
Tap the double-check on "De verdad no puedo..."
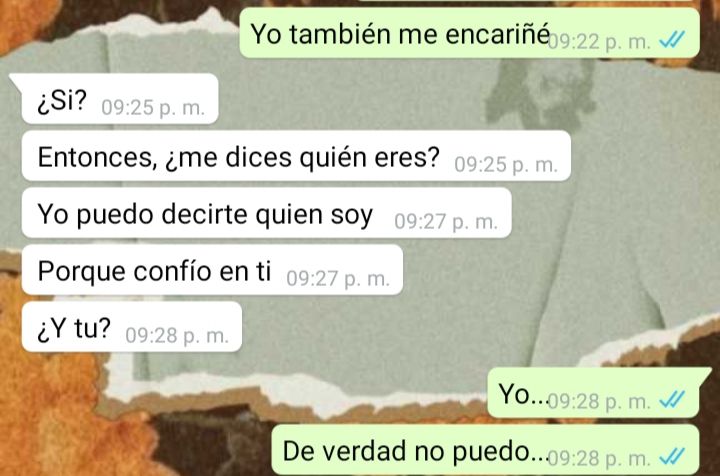(x=672, y=456)
